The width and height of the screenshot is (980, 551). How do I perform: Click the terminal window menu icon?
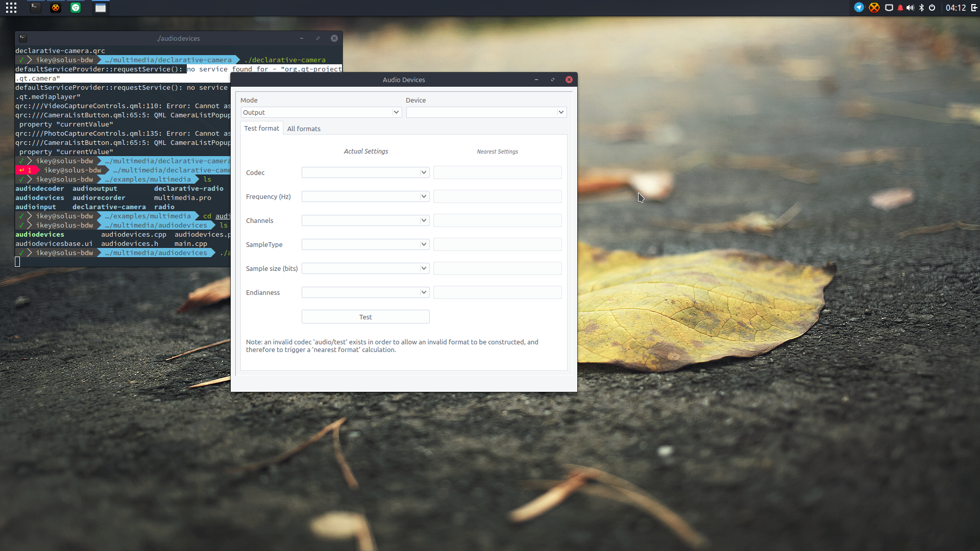23,38
